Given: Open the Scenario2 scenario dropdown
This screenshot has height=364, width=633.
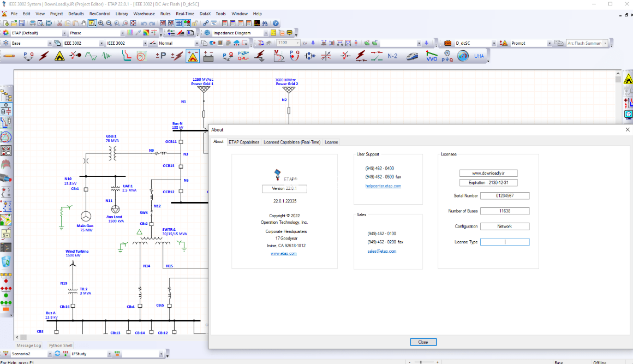Looking at the screenshot, I should (50, 354).
